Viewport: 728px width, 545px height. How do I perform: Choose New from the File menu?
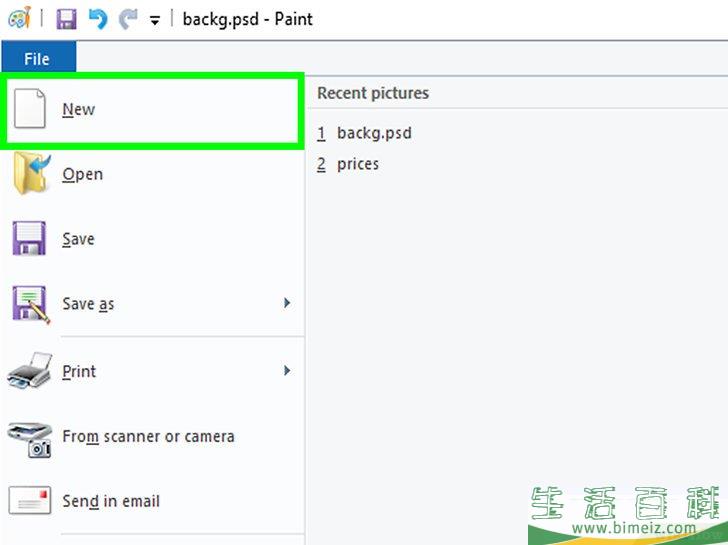coord(152,110)
